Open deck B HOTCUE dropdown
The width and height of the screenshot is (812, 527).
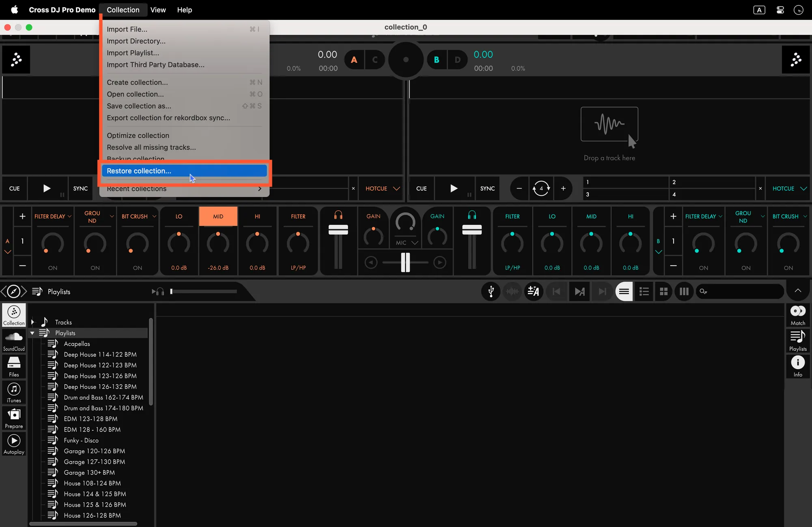pyautogui.click(x=789, y=189)
